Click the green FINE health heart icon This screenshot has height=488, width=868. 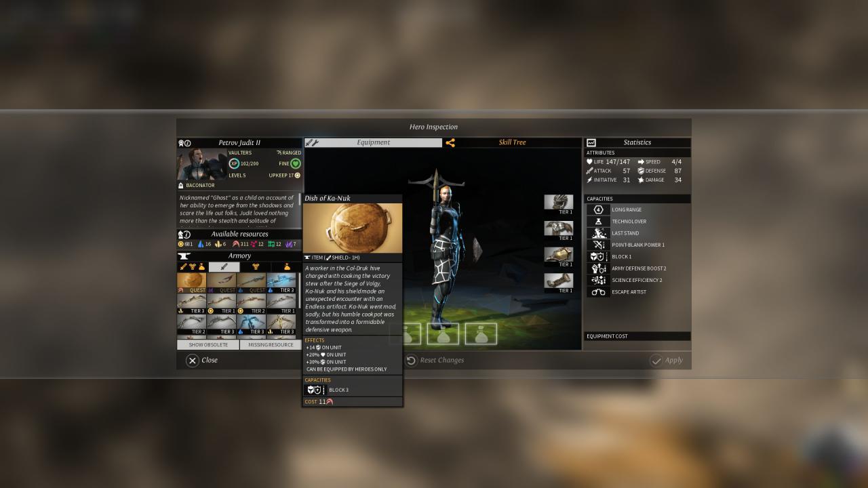(x=296, y=163)
